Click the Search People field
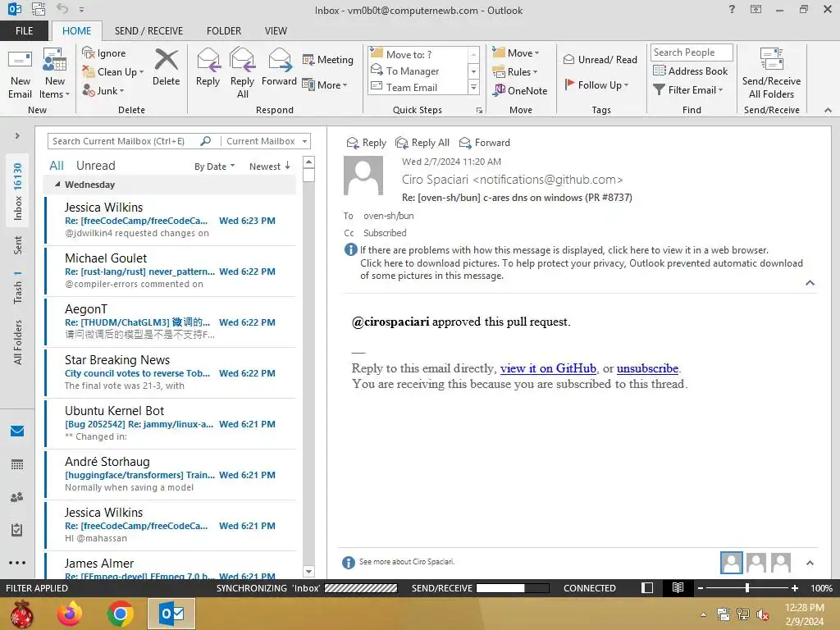 click(692, 52)
